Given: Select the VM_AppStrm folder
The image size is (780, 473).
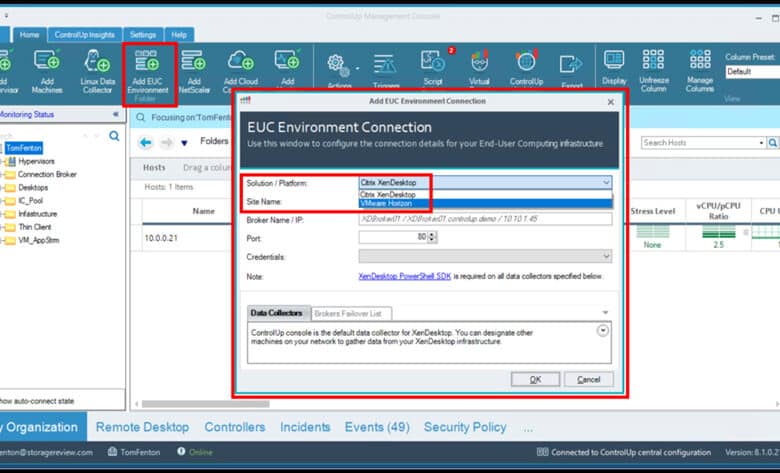Looking at the screenshot, I should click(39, 240).
